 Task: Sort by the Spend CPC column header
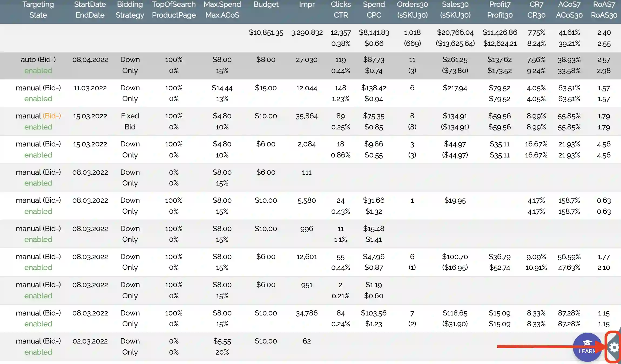pos(374,10)
